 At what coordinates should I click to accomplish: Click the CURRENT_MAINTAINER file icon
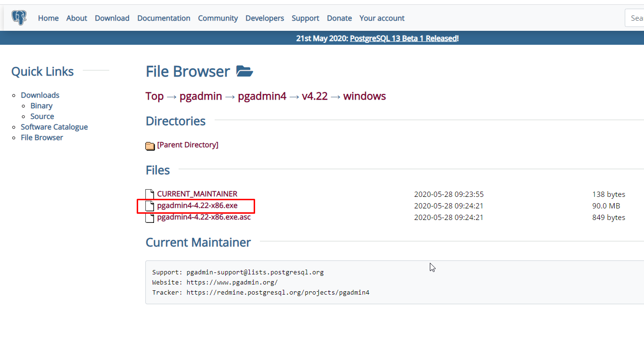click(150, 194)
